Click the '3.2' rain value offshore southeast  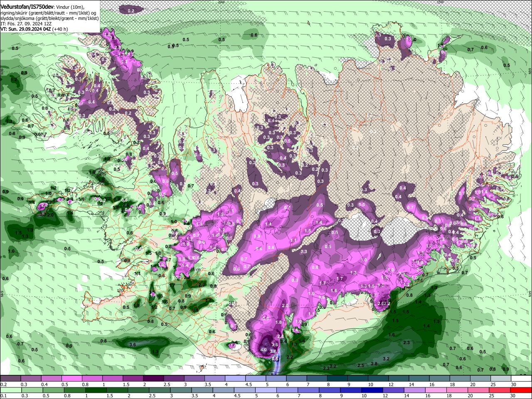tap(386, 359)
